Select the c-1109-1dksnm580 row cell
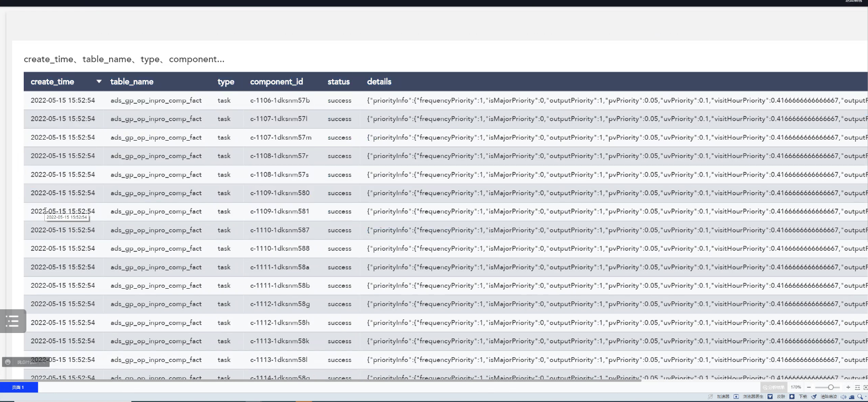Viewport: 868px width, 402px height. [279, 193]
